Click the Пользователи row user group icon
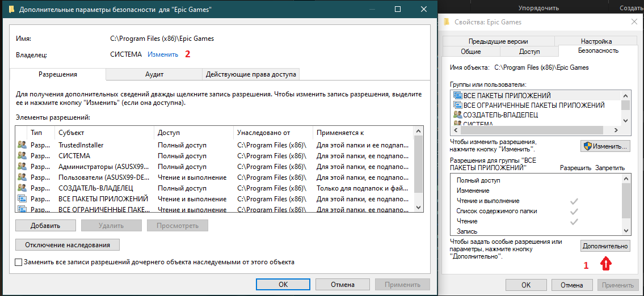The height and width of the screenshot is (296, 644). click(x=22, y=177)
